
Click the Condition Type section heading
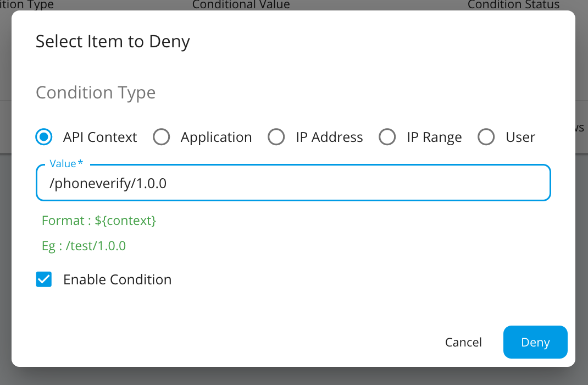pos(95,92)
